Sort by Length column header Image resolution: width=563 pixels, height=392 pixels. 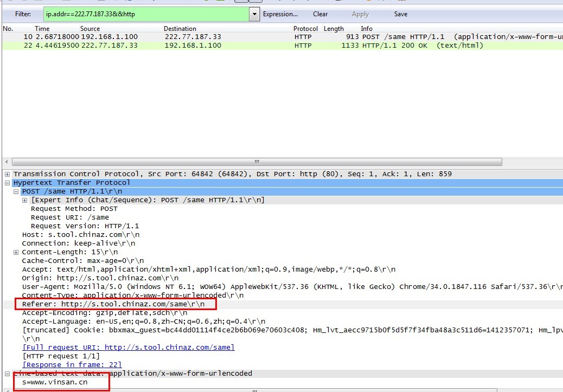tap(334, 29)
